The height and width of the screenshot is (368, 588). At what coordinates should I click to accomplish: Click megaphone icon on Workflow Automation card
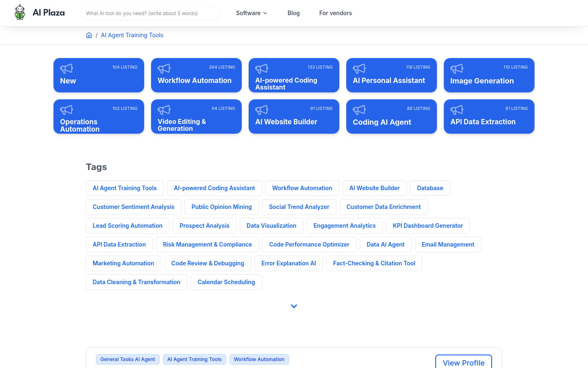click(164, 69)
